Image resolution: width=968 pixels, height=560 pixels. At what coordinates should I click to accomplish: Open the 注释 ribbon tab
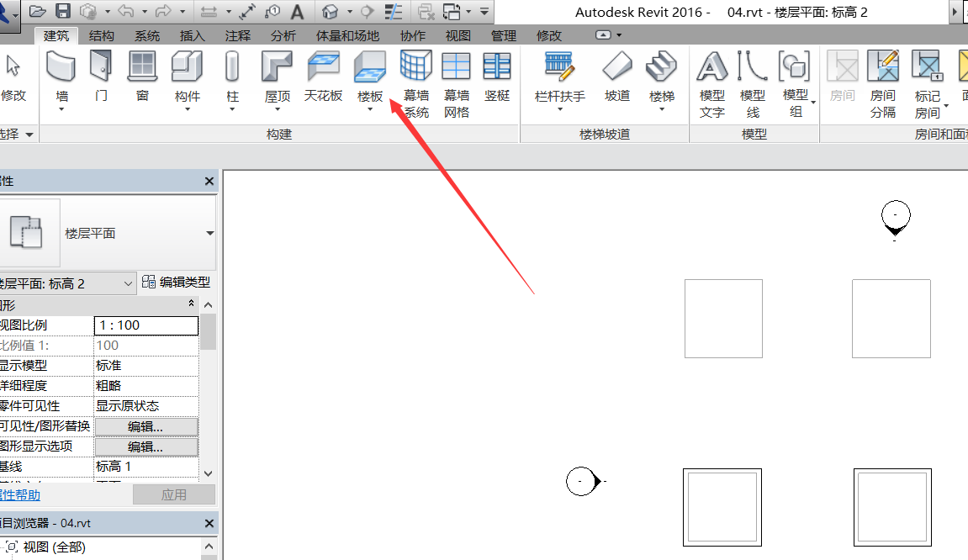click(238, 35)
